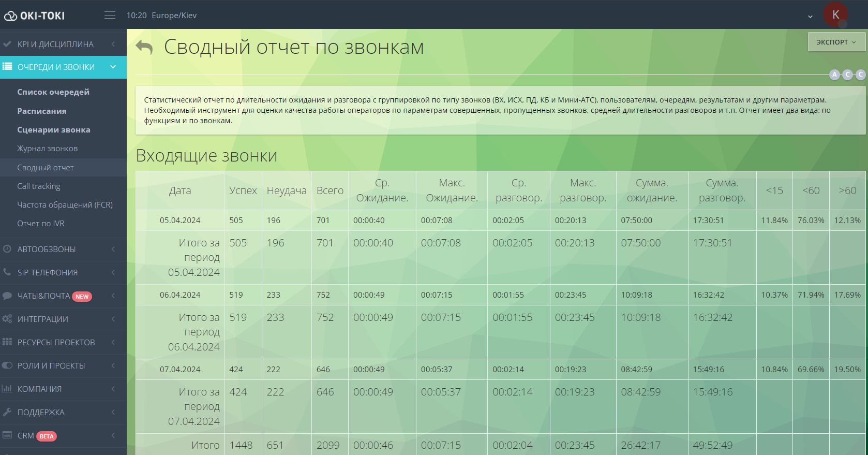
Task: Expand the SIP-телефония section chevron
Action: (113, 272)
